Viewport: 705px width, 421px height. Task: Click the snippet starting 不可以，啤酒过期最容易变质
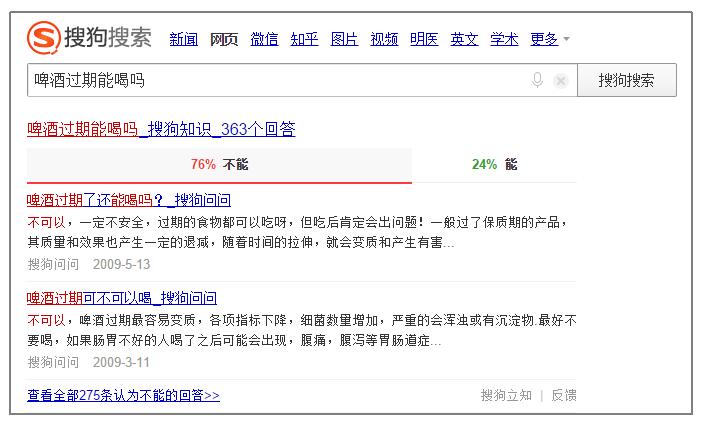click(x=301, y=330)
